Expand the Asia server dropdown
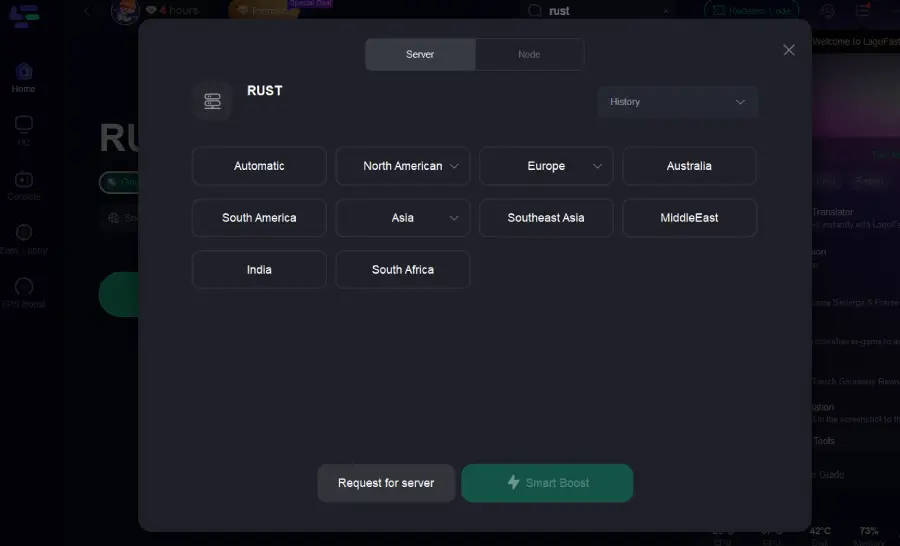 click(454, 218)
